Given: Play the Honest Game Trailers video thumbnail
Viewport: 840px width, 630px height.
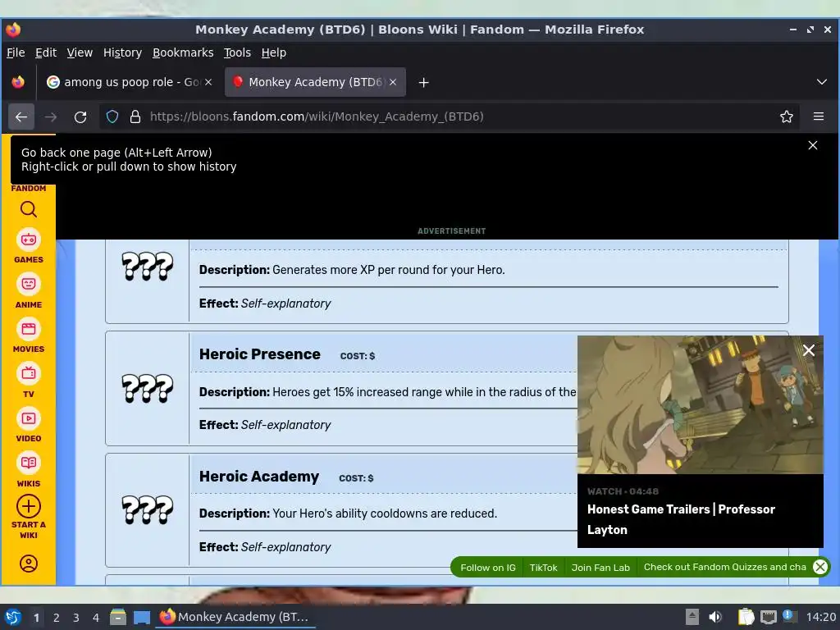Looking at the screenshot, I should [x=701, y=404].
